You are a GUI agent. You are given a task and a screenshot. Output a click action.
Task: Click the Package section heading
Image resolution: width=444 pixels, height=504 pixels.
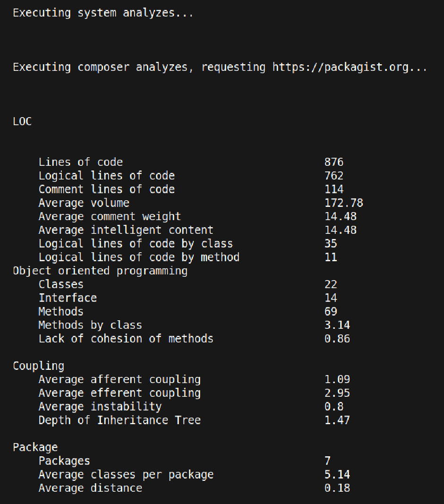point(35,447)
